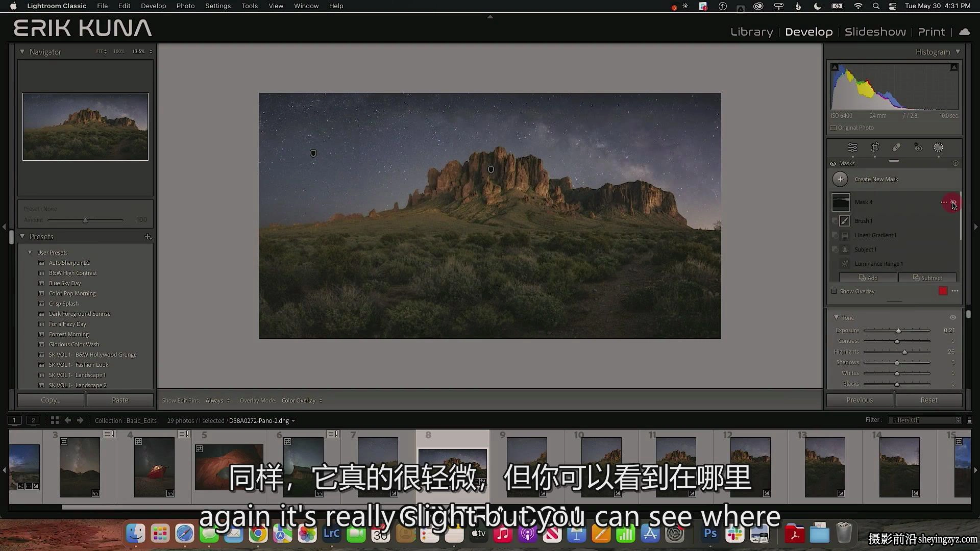Select the Luminance Range 1 component icon
Screen dimensions: 980x551
point(845,264)
